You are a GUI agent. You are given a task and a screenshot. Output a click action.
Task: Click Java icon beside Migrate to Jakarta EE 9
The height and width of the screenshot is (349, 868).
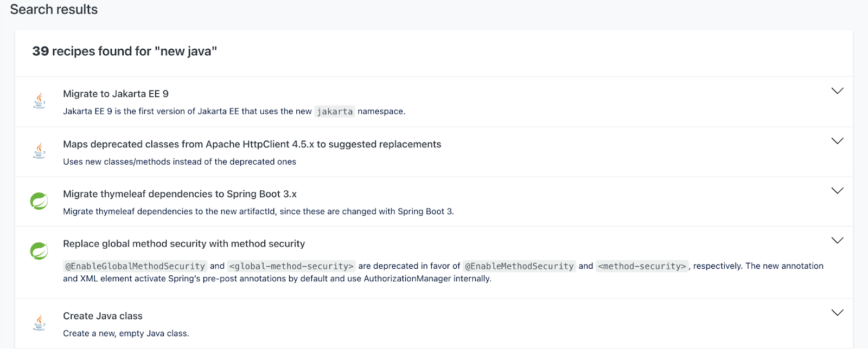[39, 101]
